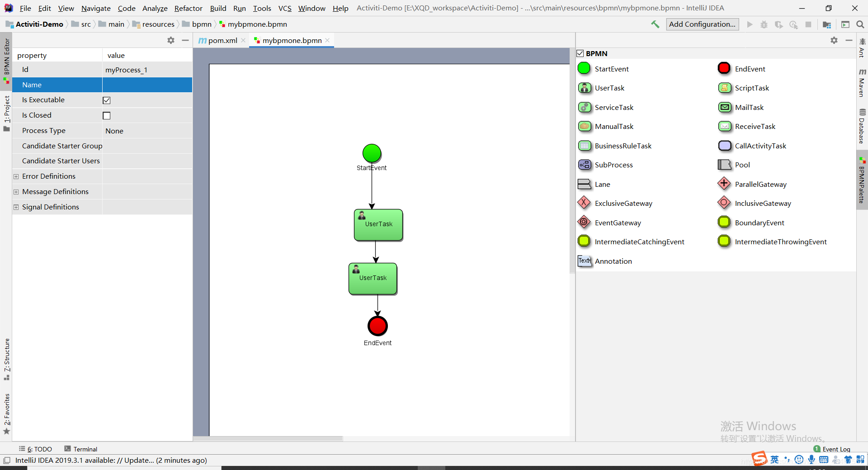Expand Message Definitions property
The image size is (868, 470).
tap(16, 192)
